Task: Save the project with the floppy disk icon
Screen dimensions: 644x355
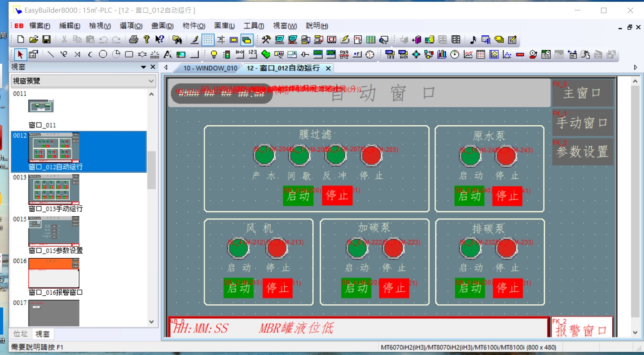Action: (46, 40)
